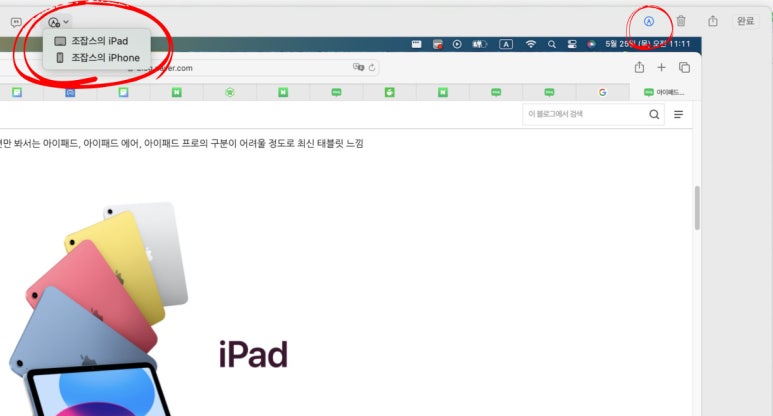
Task: Click the colorful iPad lineup image
Action: [x=99, y=309]
